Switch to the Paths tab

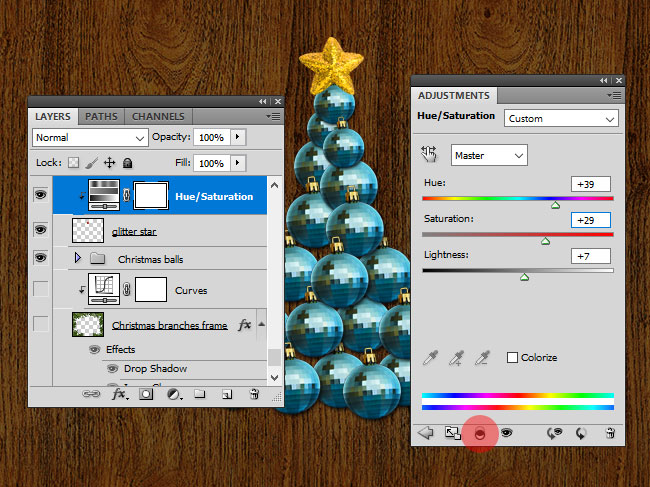[101, 116]
